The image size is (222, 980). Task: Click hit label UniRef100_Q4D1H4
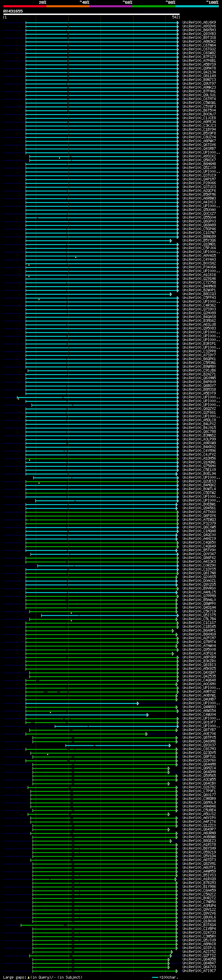click(199, 608)
